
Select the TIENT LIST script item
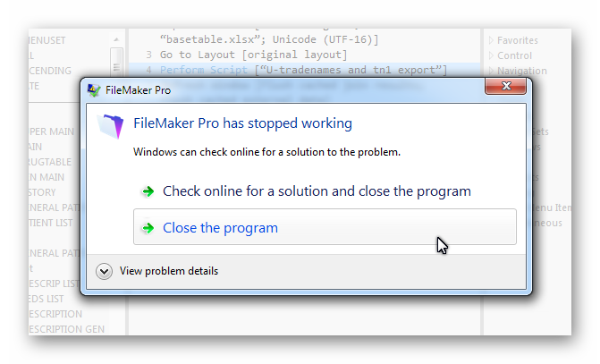click(x=50, y=223)
